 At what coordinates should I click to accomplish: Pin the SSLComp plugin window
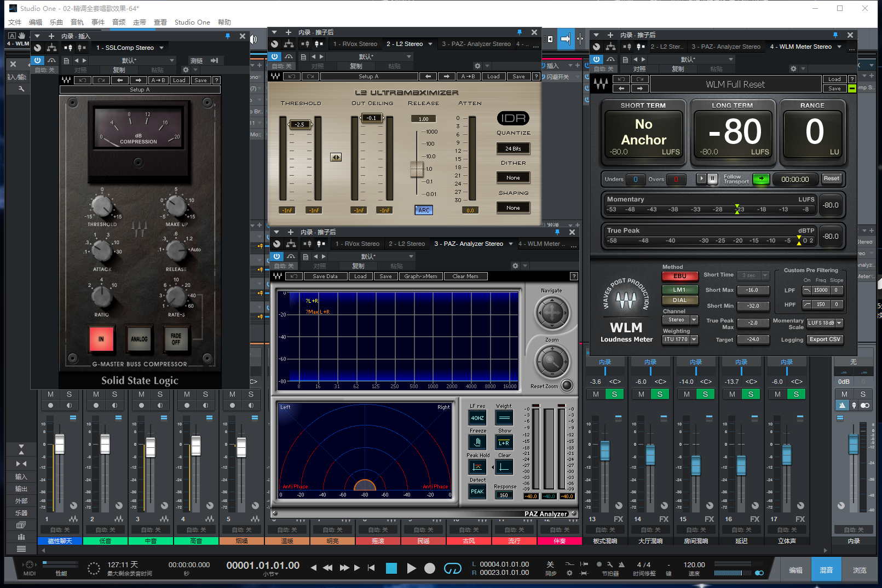coord(228,36)
